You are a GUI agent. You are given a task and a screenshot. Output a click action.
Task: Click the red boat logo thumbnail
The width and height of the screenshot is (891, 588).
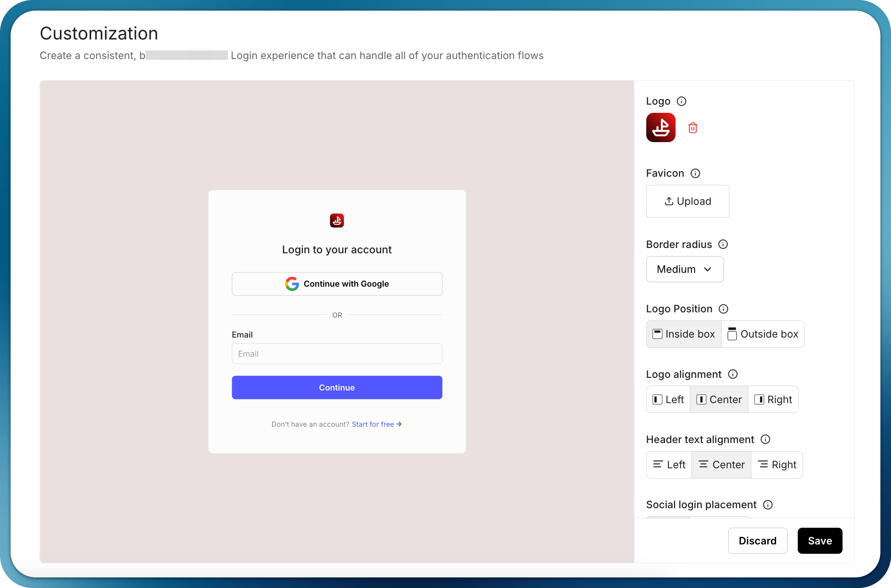pyautogui.click(x=661, y=127)
